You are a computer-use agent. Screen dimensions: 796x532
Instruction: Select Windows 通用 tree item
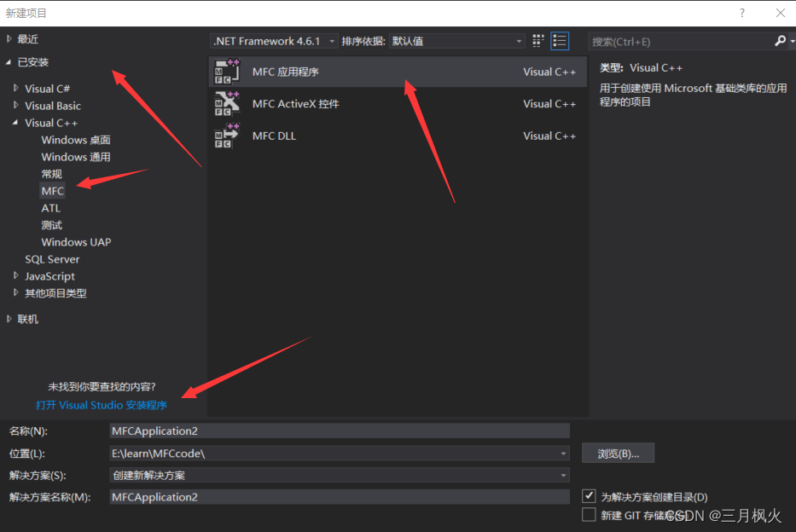click(76, 157)
